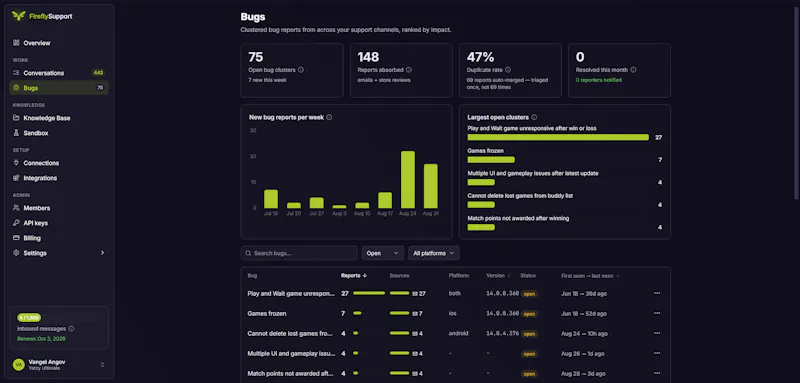
Task: Click info icon beside New bug reports per week
Action: pyautogui.click(x=329, y=117)
